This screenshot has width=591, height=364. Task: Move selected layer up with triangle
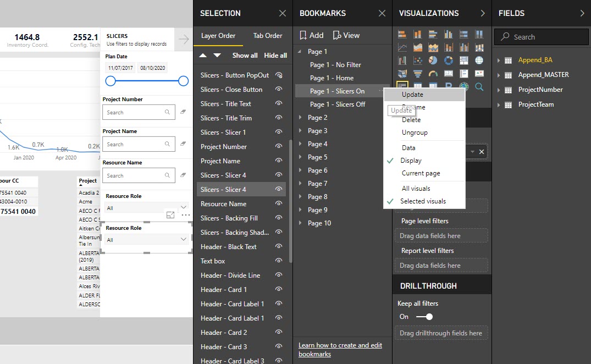pyautogui.click(x=203, y=56)
